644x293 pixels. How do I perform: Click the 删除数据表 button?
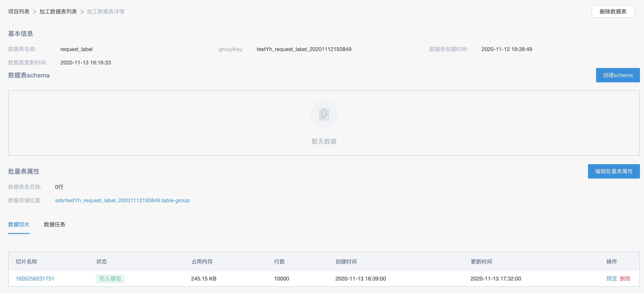[x=613, y=11]
